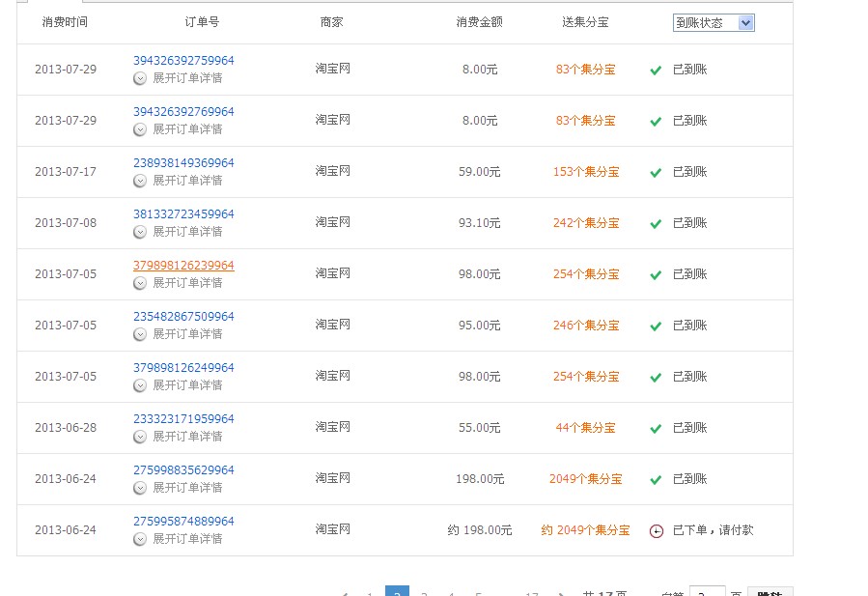Expand order details for 381332723459964
The width and height of the screenshot is (868, 596).
[x=186, y=232]
